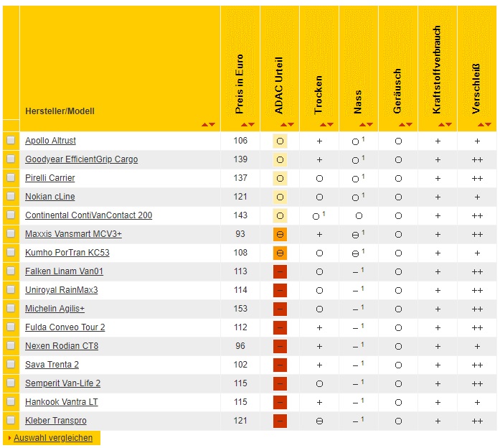Click Kumho PorTran orange rating swatch

[x=280, y=253]
